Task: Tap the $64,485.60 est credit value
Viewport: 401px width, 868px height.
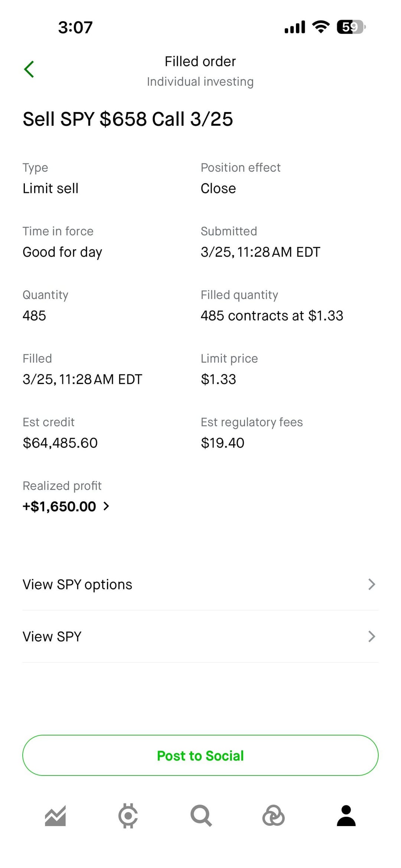Action: pyautogui.click(x=60, y=443)
